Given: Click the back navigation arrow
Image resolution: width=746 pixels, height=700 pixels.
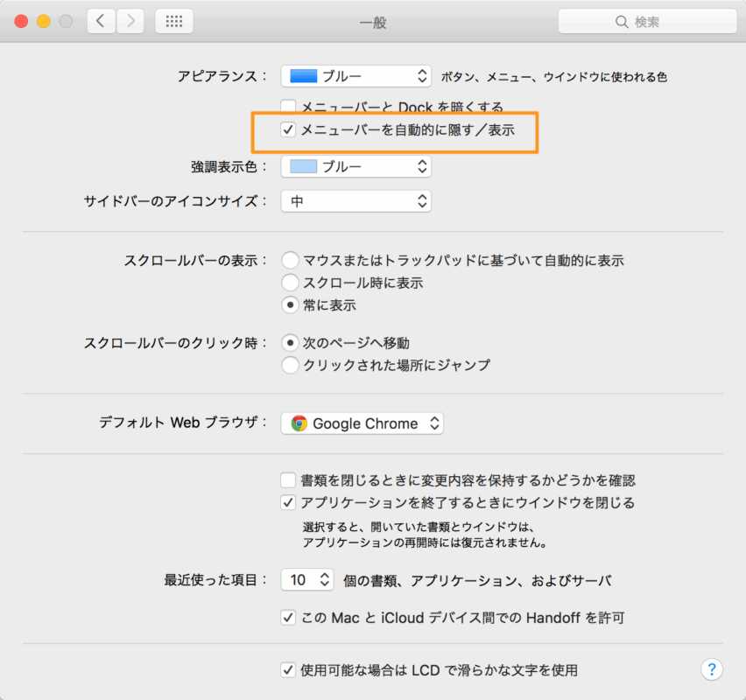Looking at the screenshot, I should click(x=102, y=21).
